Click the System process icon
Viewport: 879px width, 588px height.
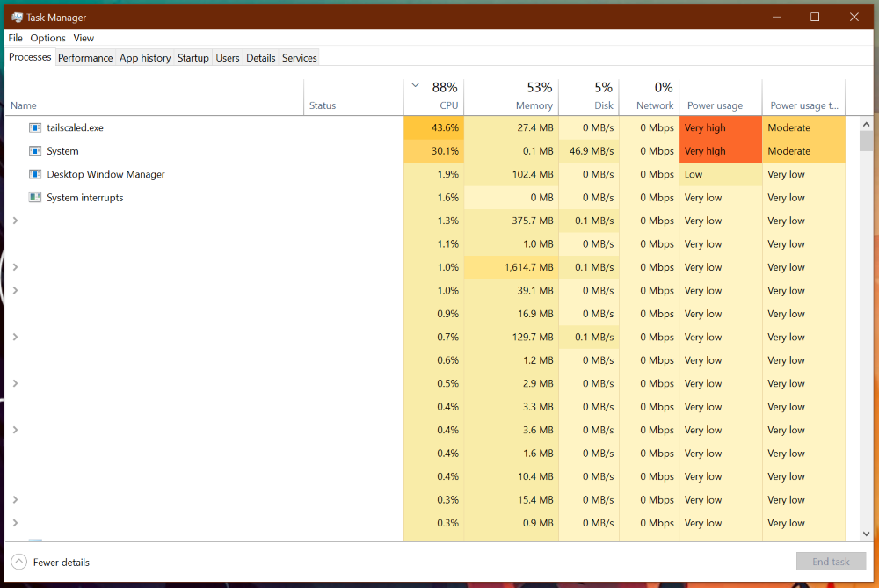(x=34, y=150)
